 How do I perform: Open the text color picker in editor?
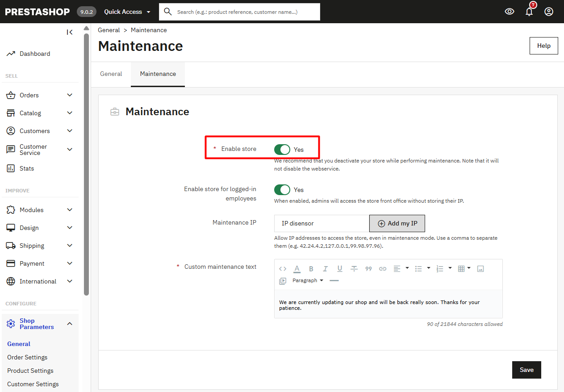click(297, 269)
